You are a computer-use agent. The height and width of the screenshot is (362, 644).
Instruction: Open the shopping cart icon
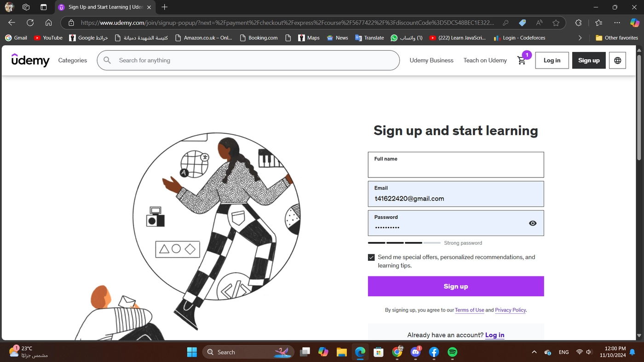pyautogui.click(x=521, y=61)
